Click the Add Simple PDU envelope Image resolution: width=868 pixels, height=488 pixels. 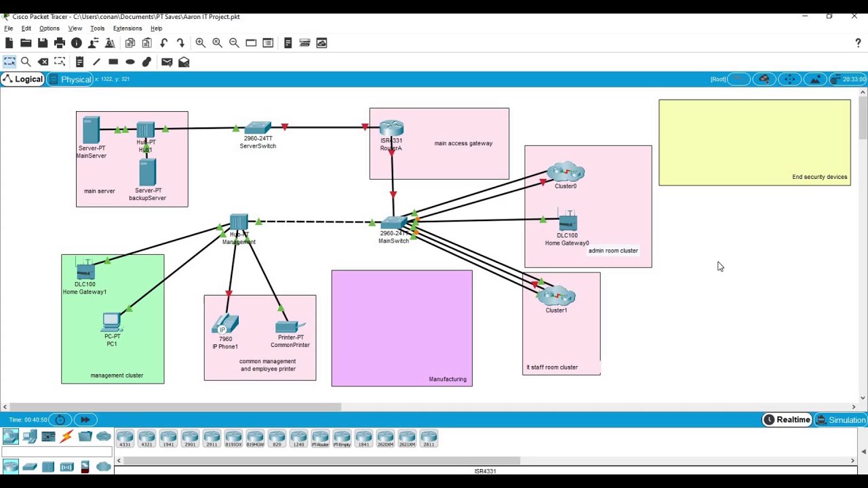pos(167,62)
